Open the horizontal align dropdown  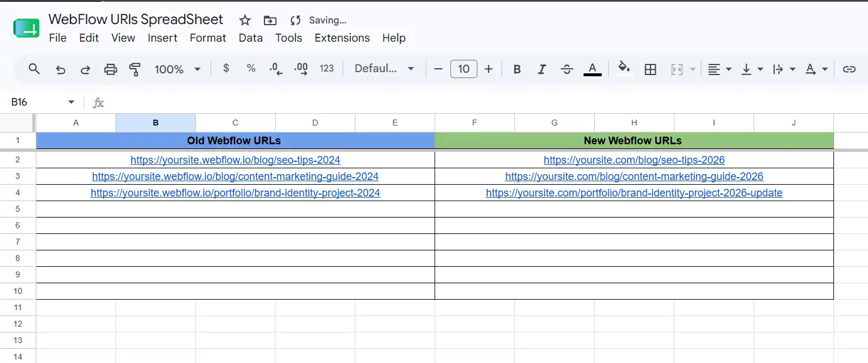click(x=720, y=69)
